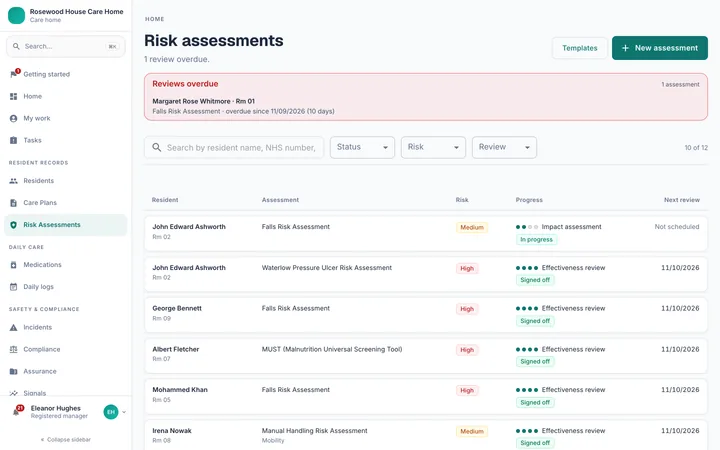Click the Care Plans document icon

pos(14,203)
